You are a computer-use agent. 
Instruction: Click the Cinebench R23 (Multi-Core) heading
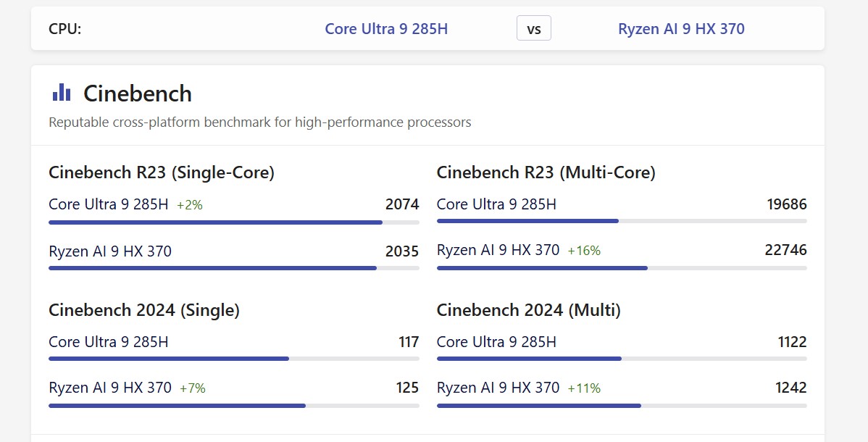[x=546, y=172]
